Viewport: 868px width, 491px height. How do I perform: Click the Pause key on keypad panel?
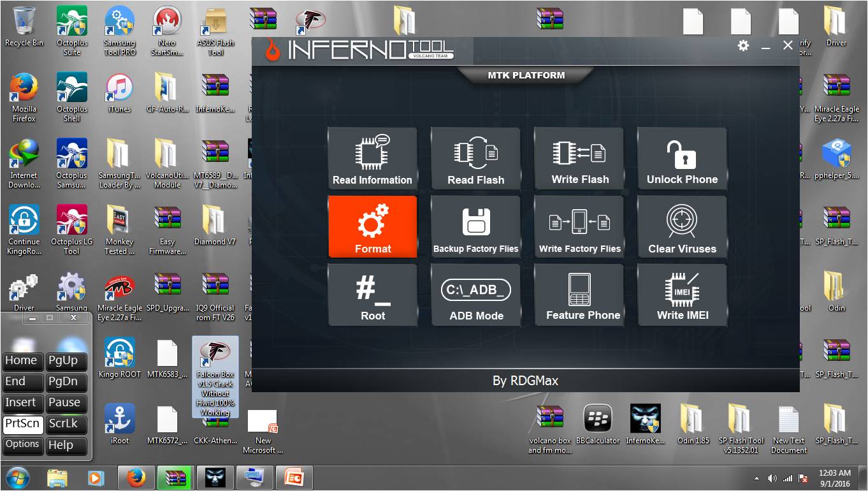pyautogui.click(x=66, y=403)
